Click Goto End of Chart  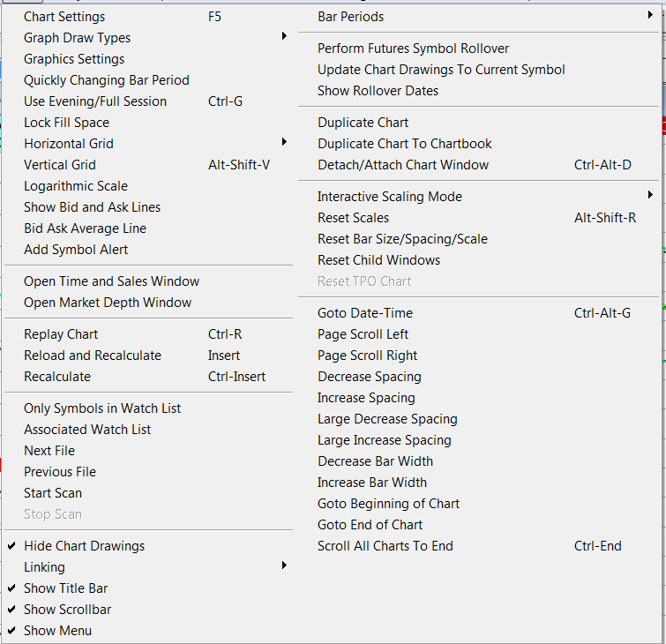point(479,525)
